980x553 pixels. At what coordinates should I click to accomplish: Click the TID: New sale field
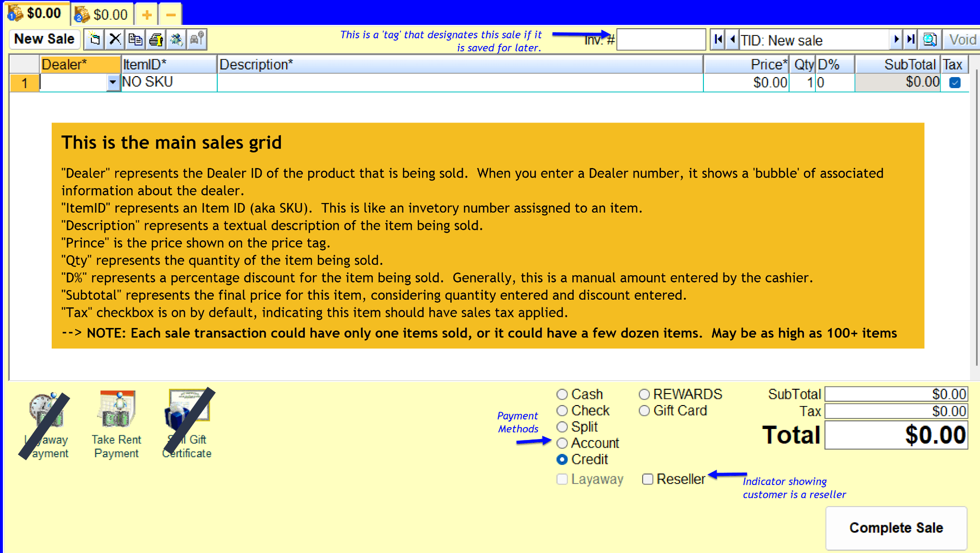pos(813,40)
